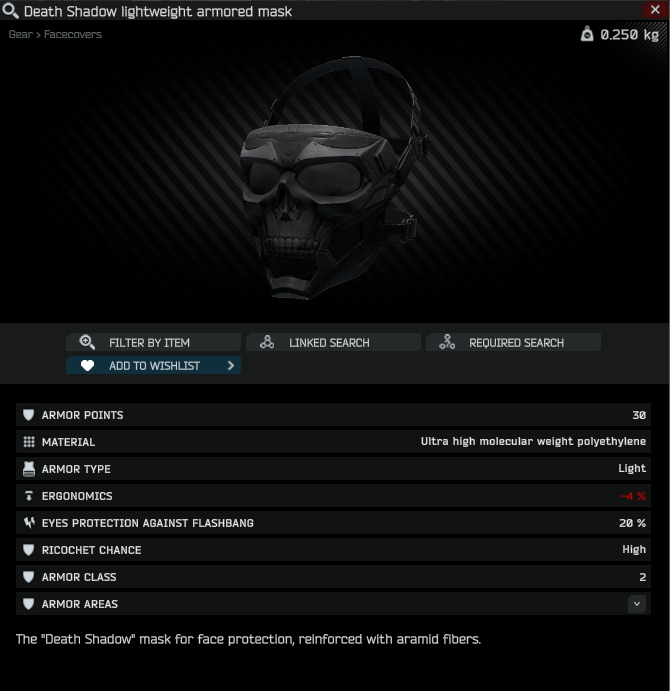
Task: Click the weight icon near 0.250 kg
Action: point(587,34)
